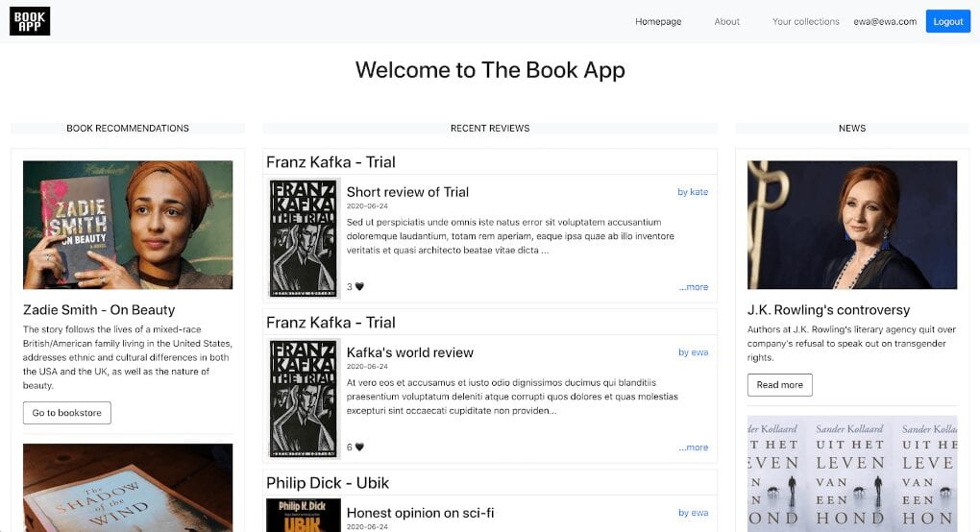Go to the About page
Image resolution: width=980 pixels, height=532 pixels.
pyautogui.click(x=727, y=21)
